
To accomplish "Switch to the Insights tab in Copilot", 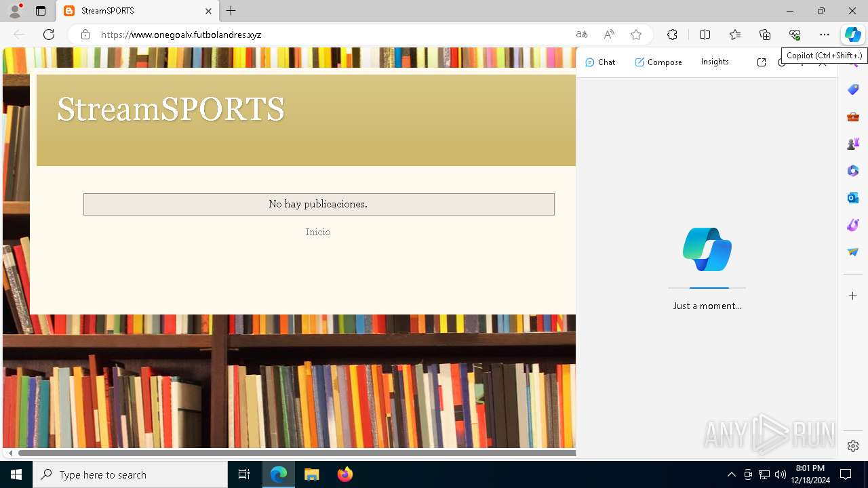I will [x=715, y=62].
